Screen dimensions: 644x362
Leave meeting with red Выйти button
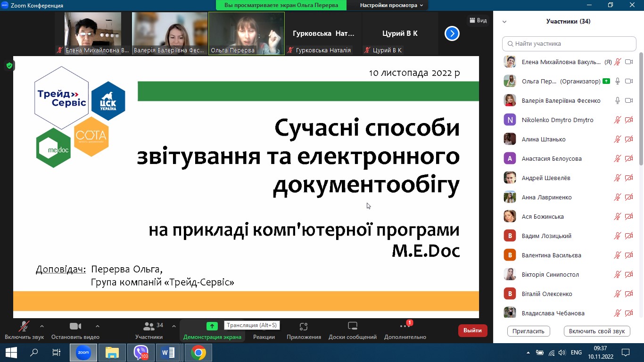[472, 330]
